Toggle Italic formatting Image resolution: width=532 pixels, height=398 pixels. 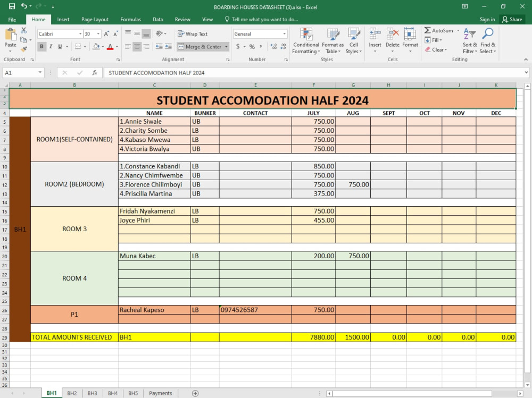[x=51, y=46]
